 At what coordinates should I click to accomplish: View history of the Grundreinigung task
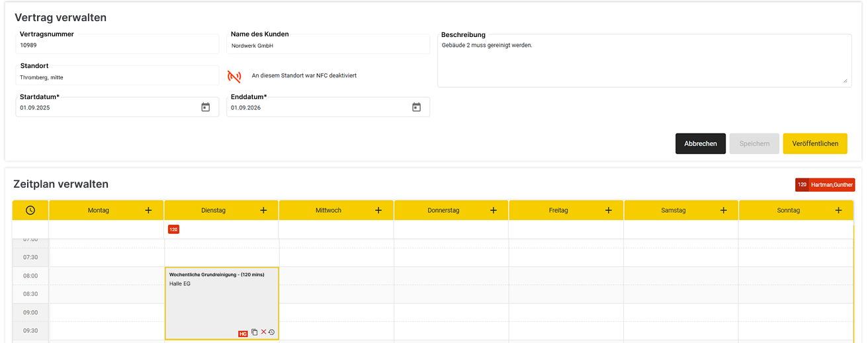[x=271, y=332]
